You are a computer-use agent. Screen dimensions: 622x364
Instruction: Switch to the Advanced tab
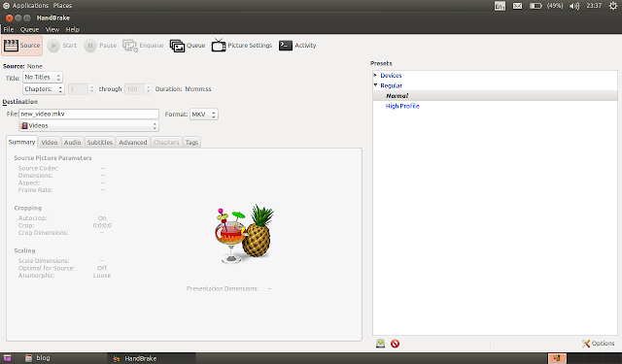click(133, 142)
